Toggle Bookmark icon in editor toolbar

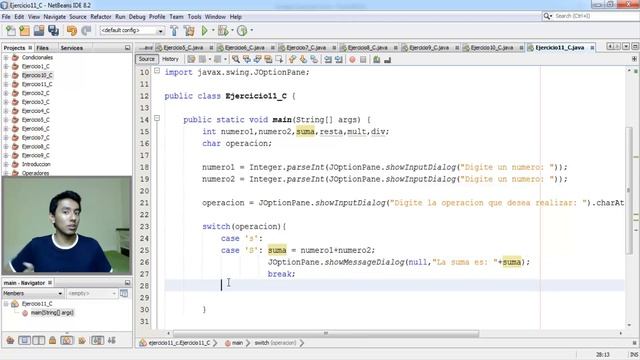(x=313, y=60)
